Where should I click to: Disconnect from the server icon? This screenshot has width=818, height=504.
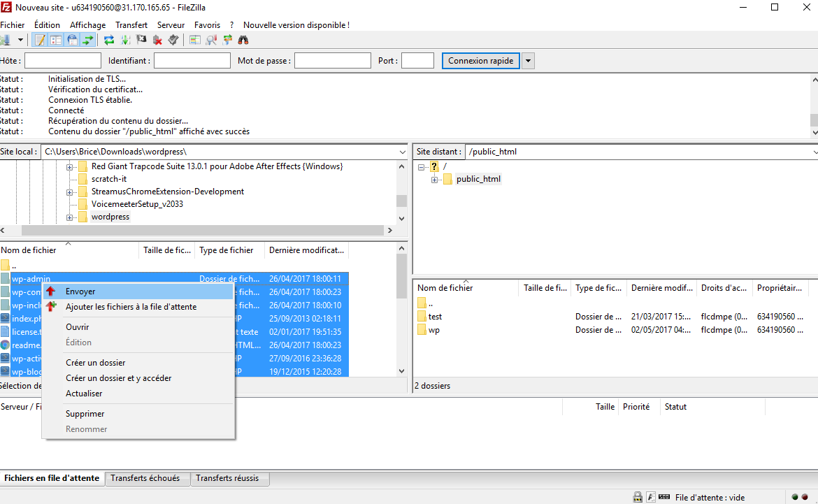(x=157, y=40)
